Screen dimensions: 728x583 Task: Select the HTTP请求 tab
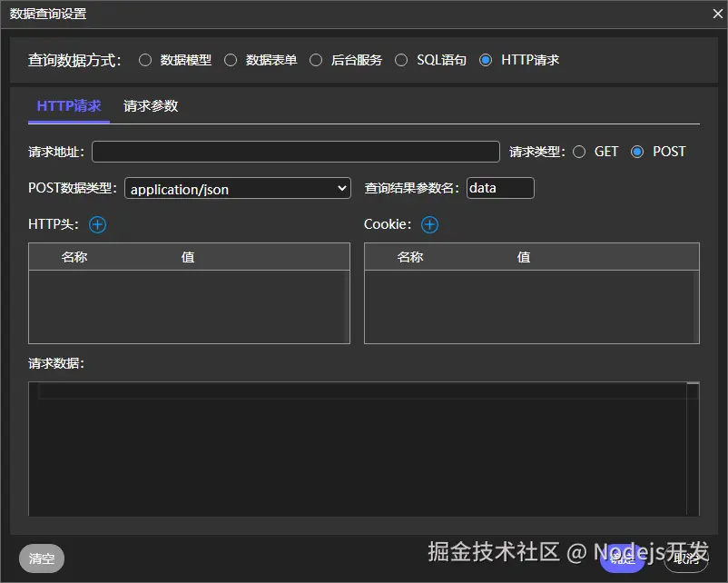pyautogui.click(x=69, y=105)
